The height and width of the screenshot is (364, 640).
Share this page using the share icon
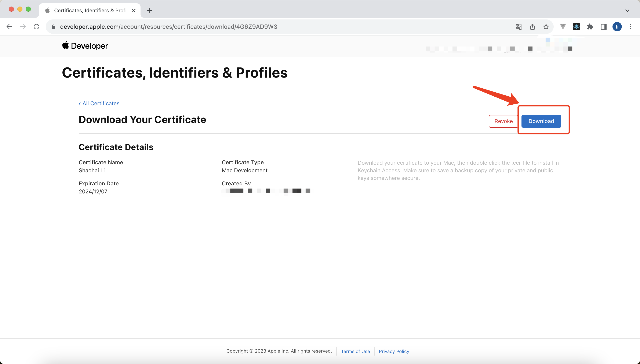pos(532,27)
